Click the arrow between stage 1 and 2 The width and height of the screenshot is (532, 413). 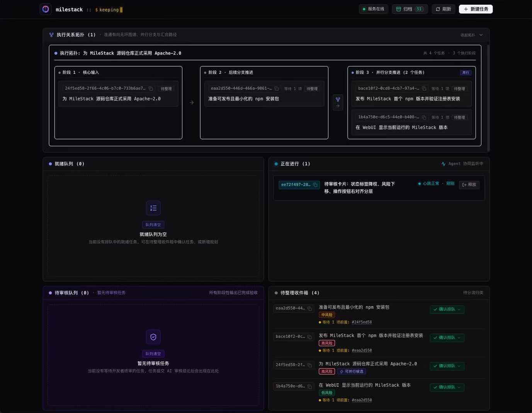[x=192, y=102]
